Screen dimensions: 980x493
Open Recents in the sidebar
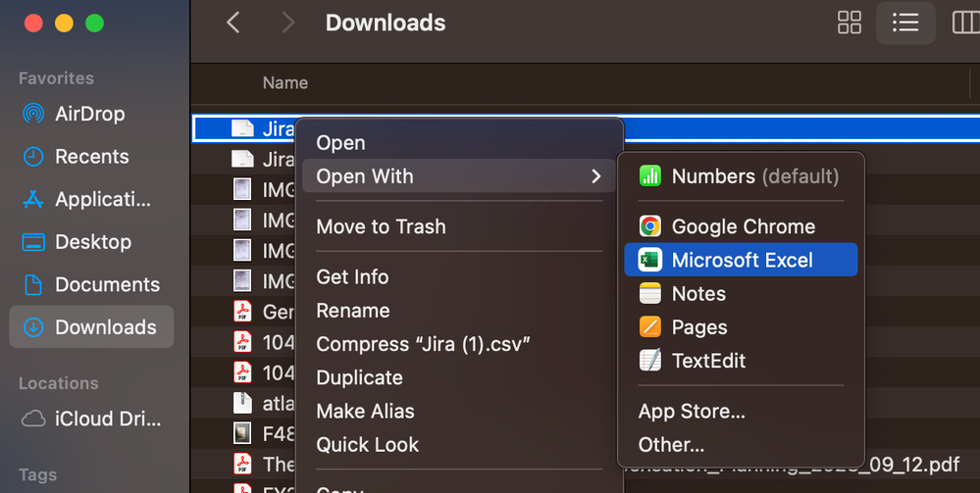click(x=91, y=156)
